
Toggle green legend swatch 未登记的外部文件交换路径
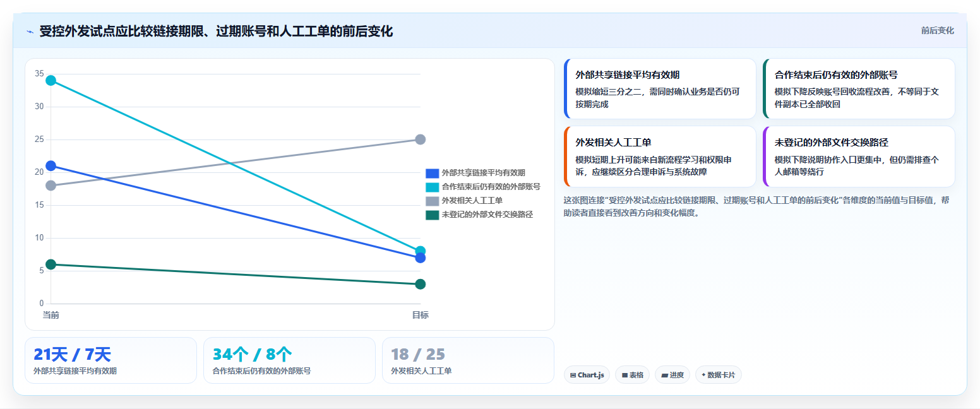pos(432,215)
